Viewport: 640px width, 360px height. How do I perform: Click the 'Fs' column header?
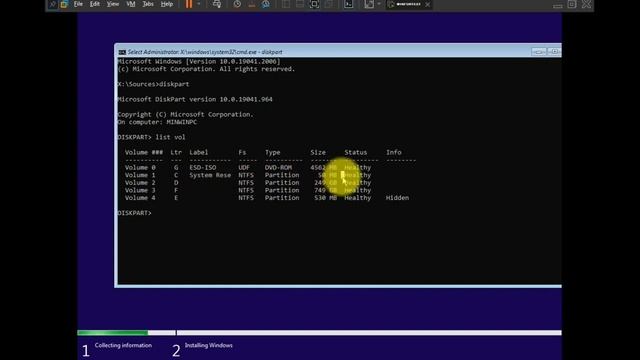pyautogui.click(x=242, y=152)
